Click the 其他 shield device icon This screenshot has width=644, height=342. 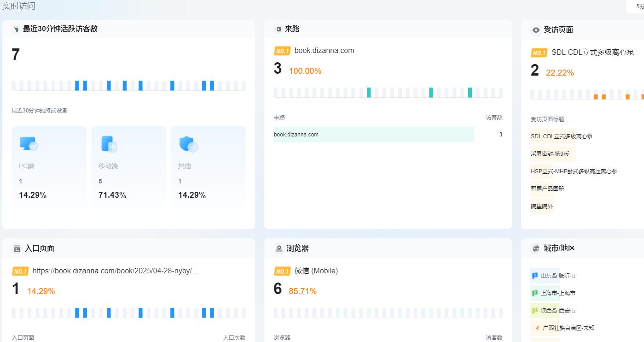pyautogui.click(x=188, y=145)
